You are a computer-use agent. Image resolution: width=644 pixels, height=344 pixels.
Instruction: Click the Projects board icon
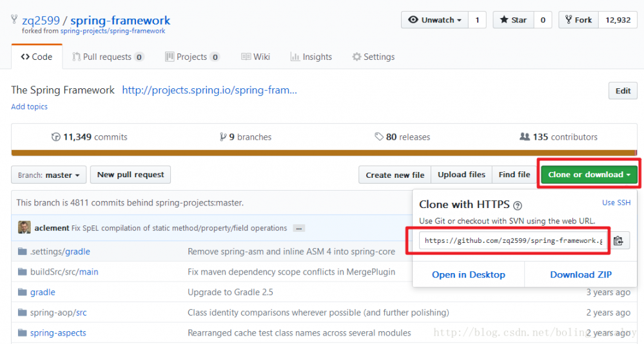click(170, 57)
